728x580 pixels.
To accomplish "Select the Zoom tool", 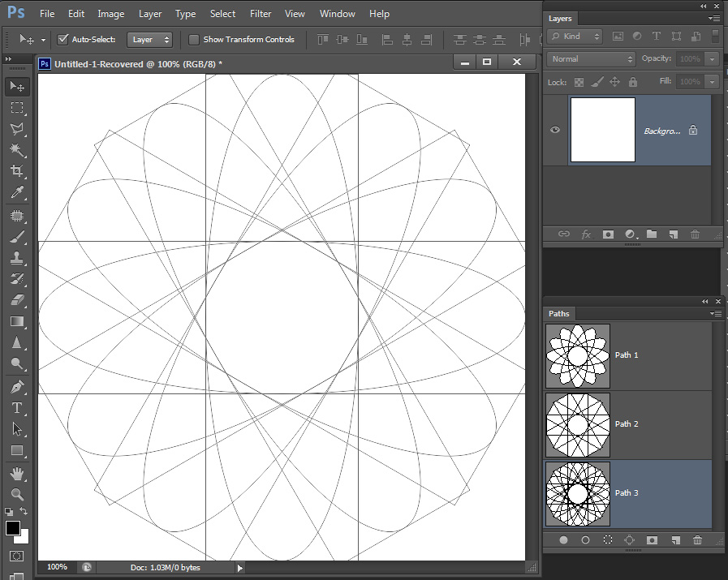I will [x=17, y=494].
